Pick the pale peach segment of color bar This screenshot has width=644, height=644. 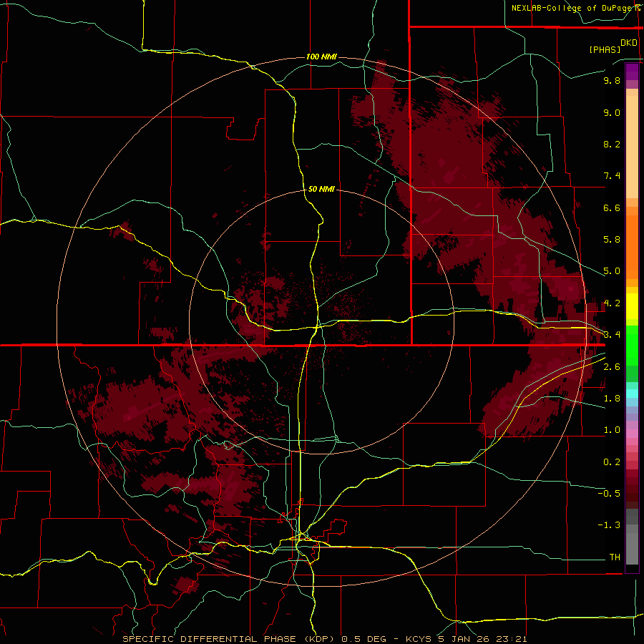(632, 147)
